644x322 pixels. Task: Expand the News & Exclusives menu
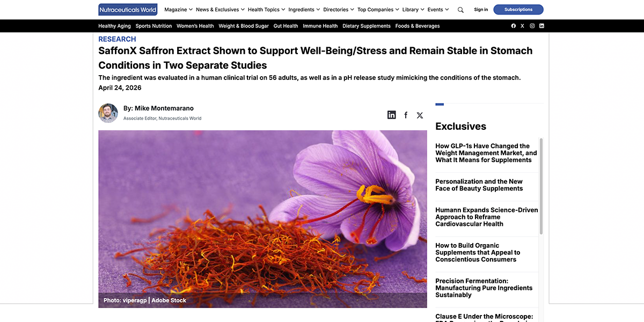[220, 10]
